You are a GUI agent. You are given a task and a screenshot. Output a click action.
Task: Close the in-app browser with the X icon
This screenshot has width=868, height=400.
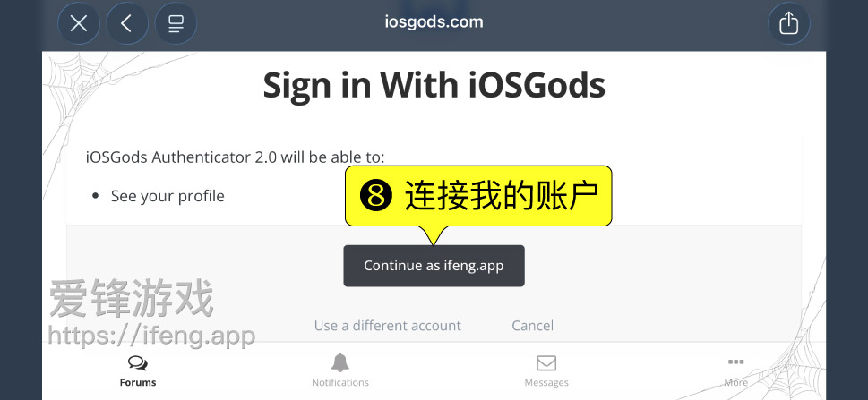[x=79, y=23]
